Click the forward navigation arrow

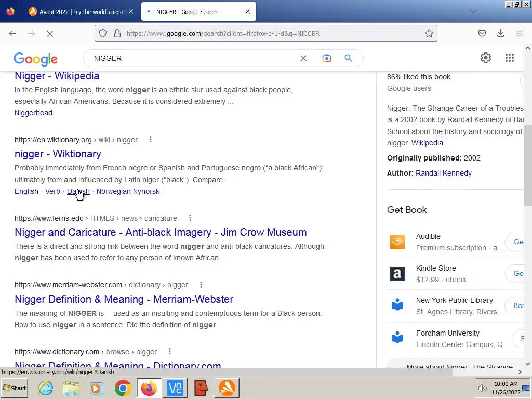coord(31,33)
